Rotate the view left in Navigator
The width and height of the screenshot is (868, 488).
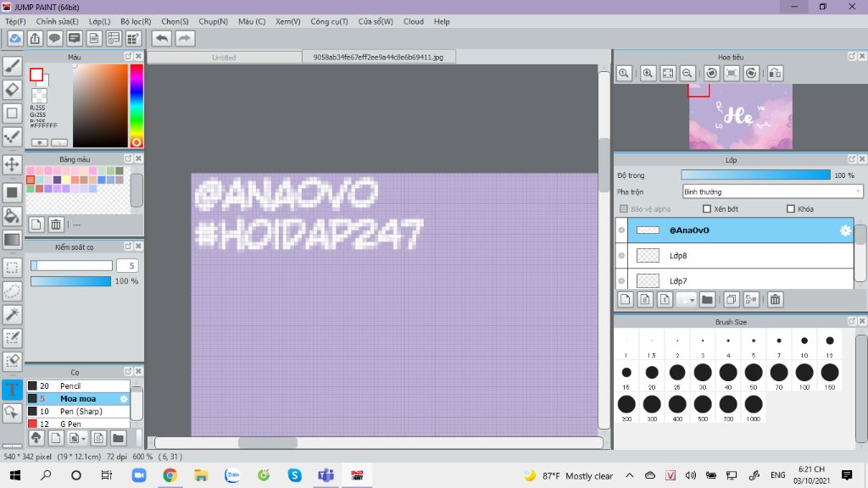click(x=712, y=73)
